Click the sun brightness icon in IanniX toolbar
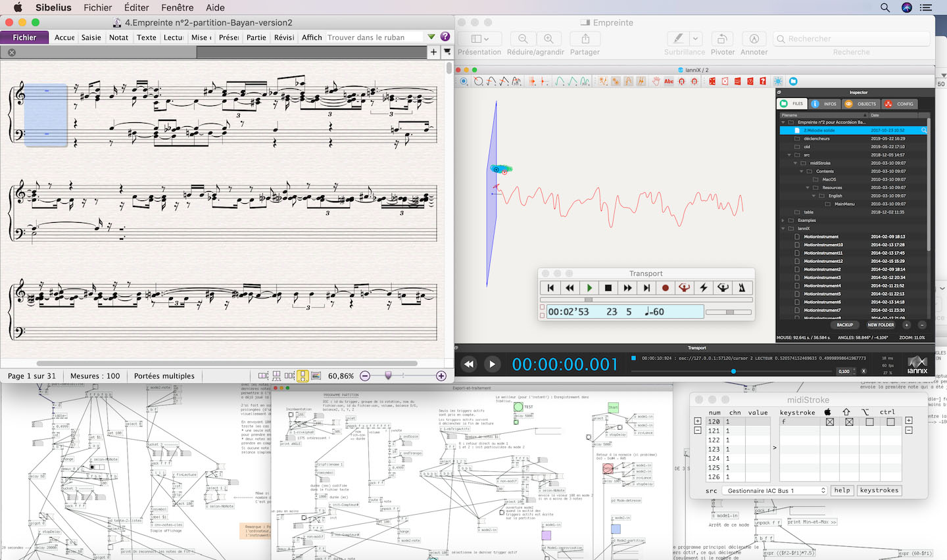 click(779, 82)
